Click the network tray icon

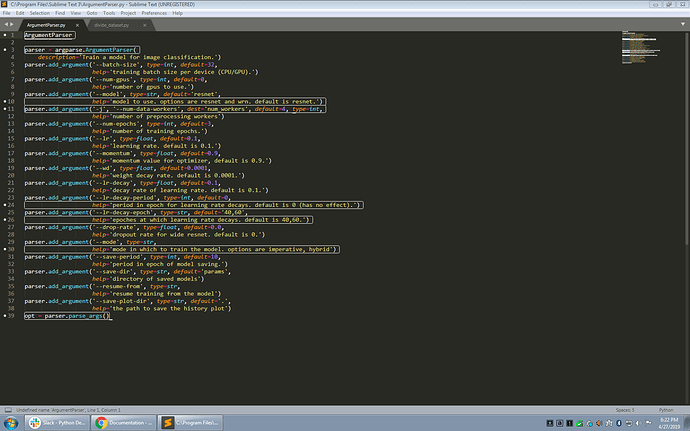[x=628, y=423]
